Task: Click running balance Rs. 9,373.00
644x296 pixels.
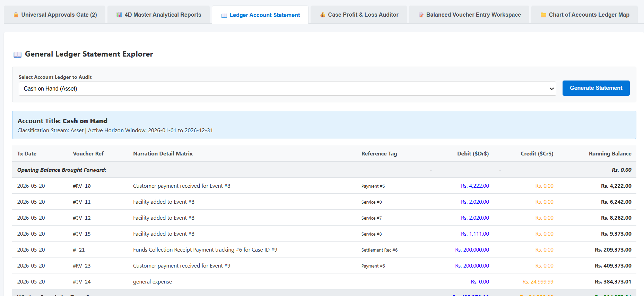Action: click(x=616, y=234)
